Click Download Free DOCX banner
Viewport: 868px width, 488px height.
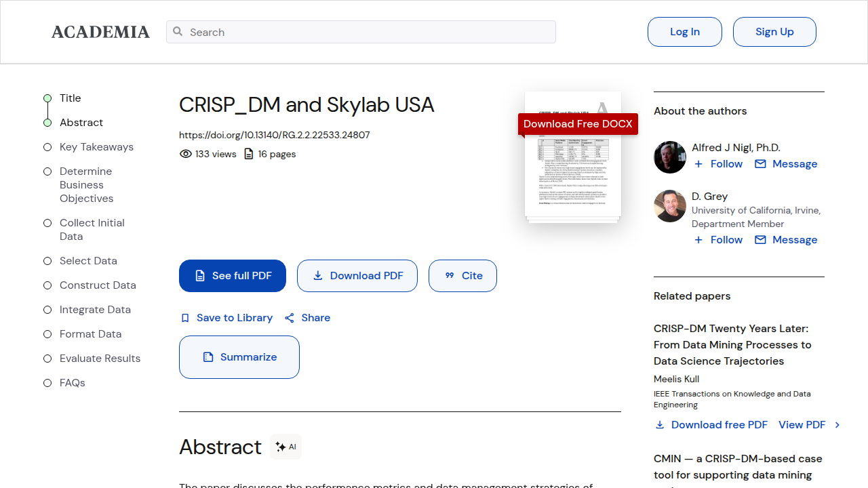(x=578, y=124)
